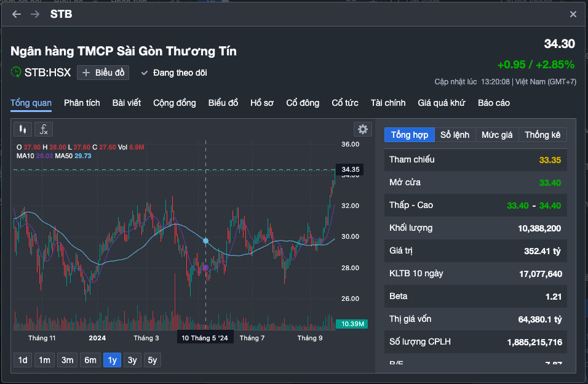Click the Tháng 9 axis label
This screenshot has width=588, height=384.
[x=310, y=338]
